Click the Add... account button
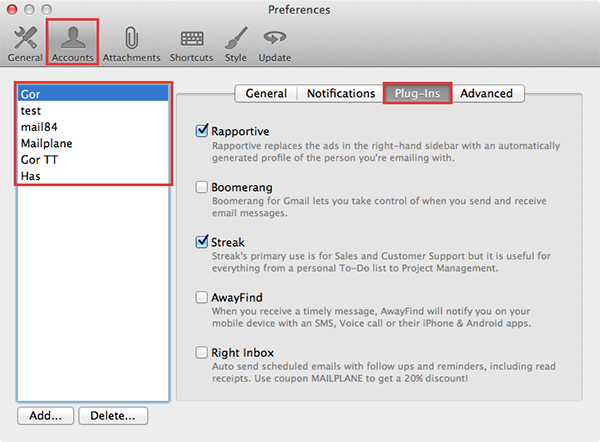Image resolution: width=600 pixels, height=442 pixels. [x=46, y=416]
